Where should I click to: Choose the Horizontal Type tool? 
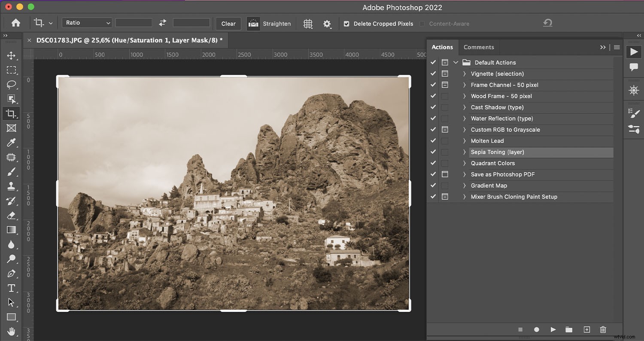pyautogui.click(x=12, y=288)
